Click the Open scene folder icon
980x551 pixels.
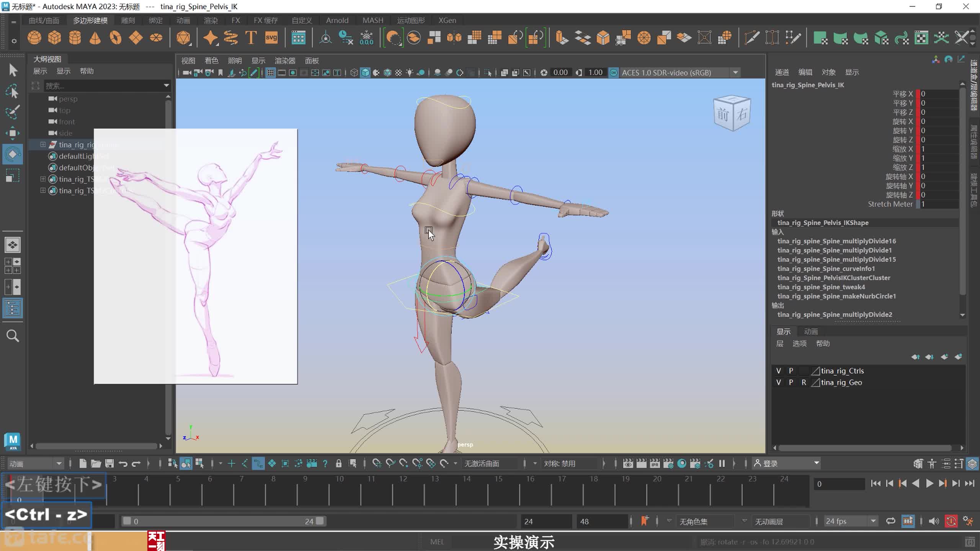tap(96, 464)
